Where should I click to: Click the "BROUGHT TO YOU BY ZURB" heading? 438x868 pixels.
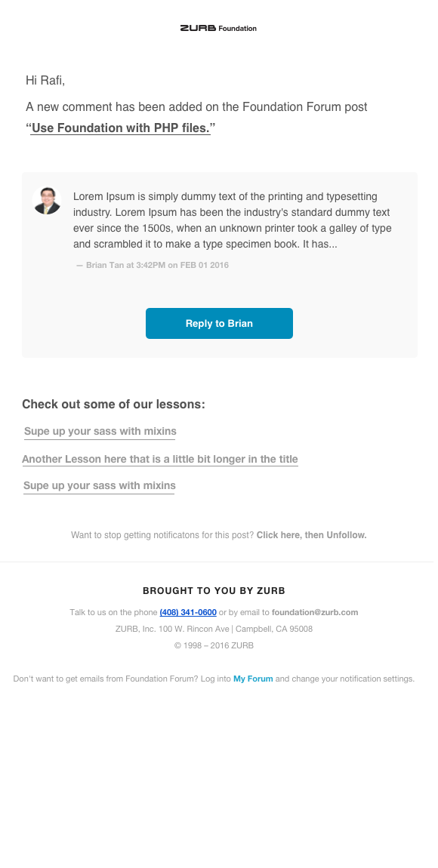214,591
